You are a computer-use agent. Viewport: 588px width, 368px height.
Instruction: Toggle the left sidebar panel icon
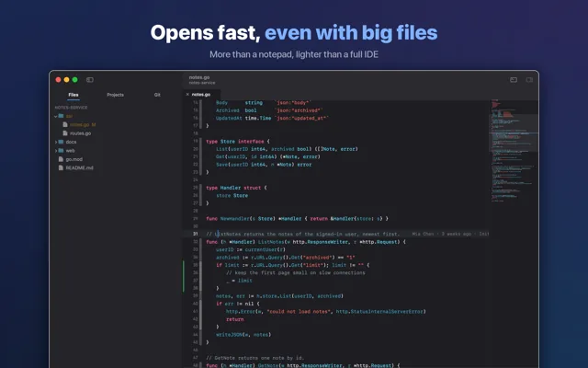(x=90, y=80)
